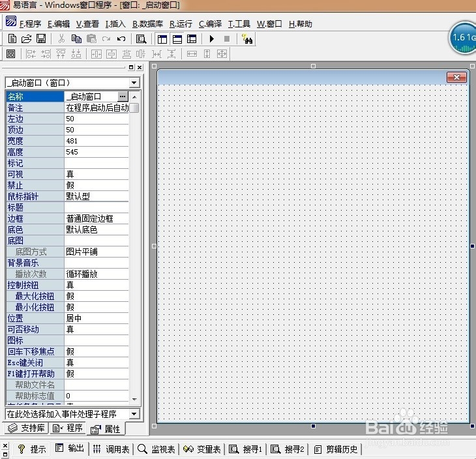Click the center horizontally in window icon
Screen dimensions: 476x459
(97, 54)
